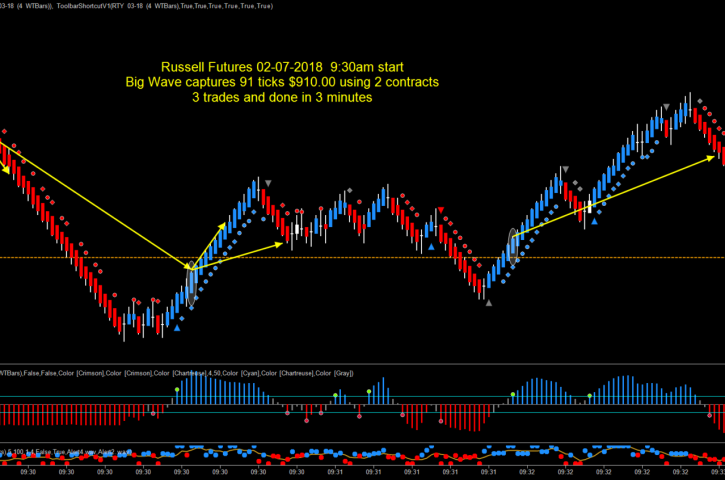Viewport: 725px width, 480px height.
Task: Select the long yellow arrow line at right
Action: tap(610, 197)
